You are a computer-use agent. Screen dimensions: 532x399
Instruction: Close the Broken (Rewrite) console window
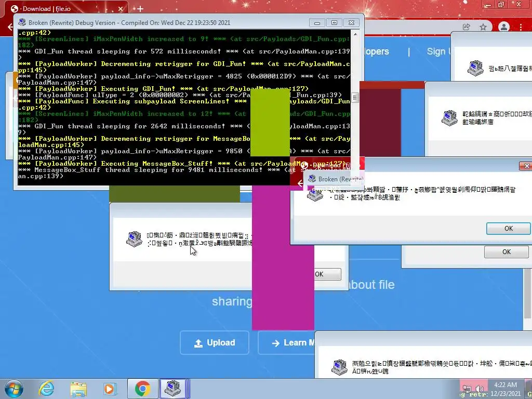(x=352, y=23)
